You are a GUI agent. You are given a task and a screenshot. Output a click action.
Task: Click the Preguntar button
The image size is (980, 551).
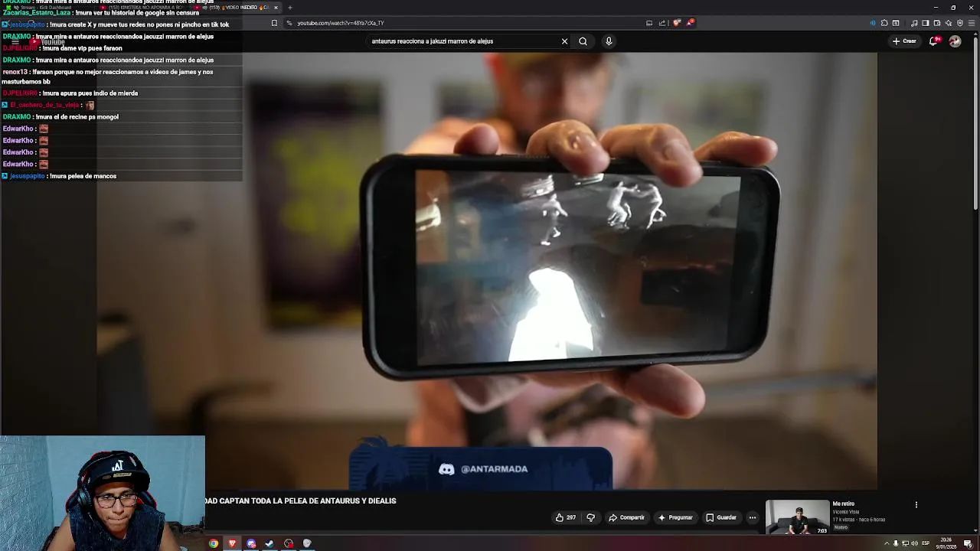pyautogui.click(x=675, y=517)
